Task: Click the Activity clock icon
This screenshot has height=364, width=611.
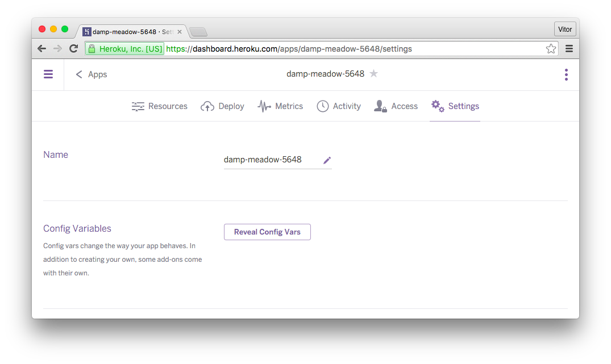Action: coord(323,106)
